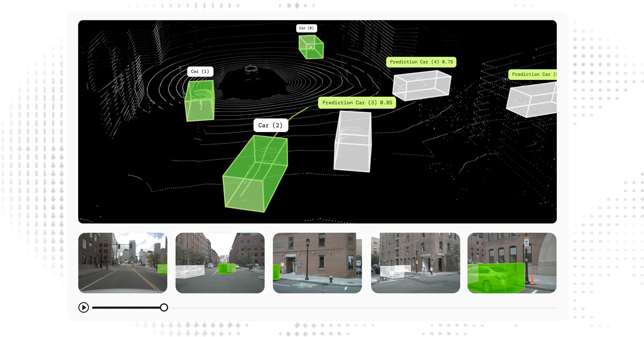Play the annotation sequence playback
This screenshot has height=337, width=644.
(x=83, y=307)
